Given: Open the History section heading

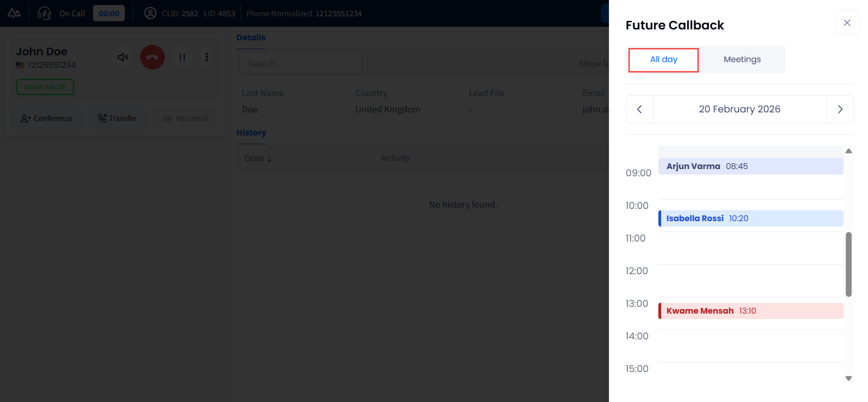Looking at the screenshot, I should click(251, 133).
